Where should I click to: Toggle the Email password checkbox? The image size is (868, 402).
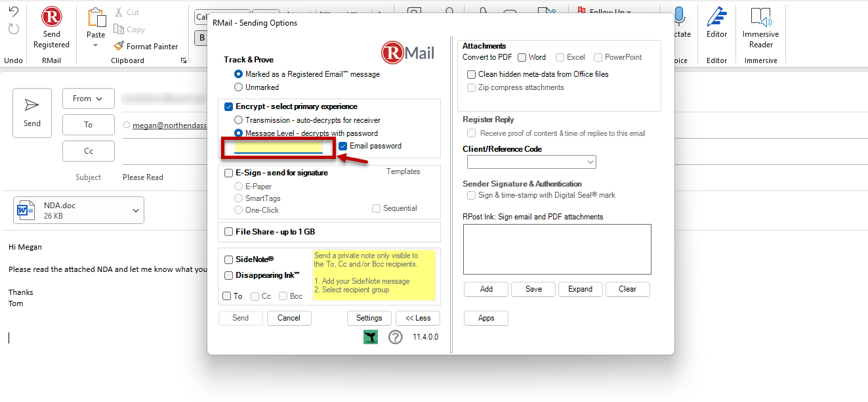[x=342, y=146]
